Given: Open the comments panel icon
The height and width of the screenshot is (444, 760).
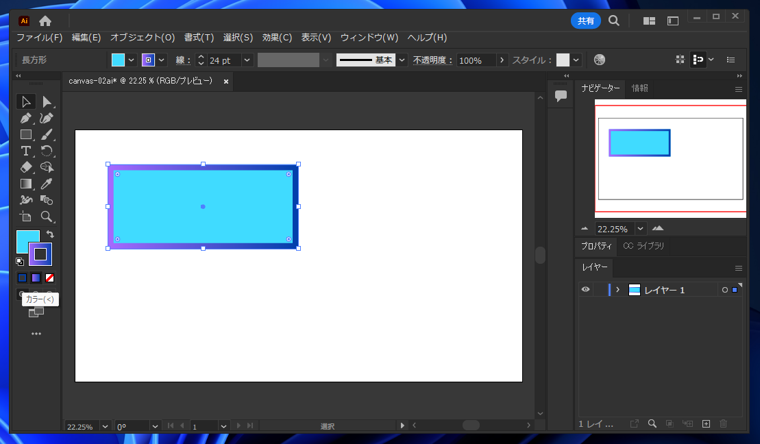Looking at the screenshot, I should (561, 95).
